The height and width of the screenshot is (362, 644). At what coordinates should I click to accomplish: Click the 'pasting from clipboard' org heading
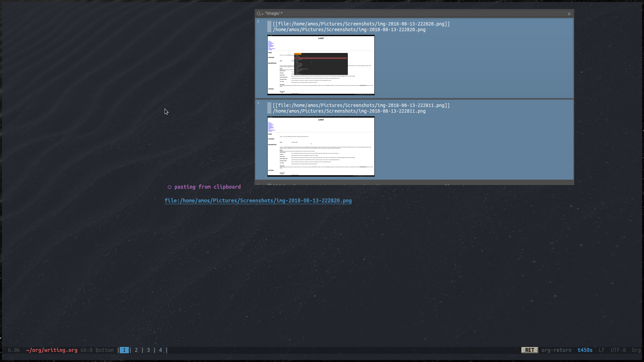tap(207, 187)
